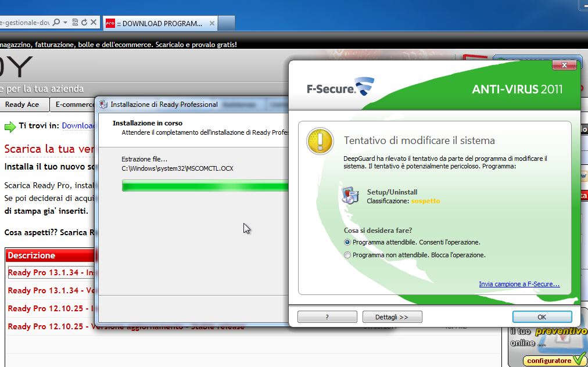Viewport: 588px width, 367px height.
Task: Click 'Scarica la tua ver' red page heading
Action: [x=49, y=149]
